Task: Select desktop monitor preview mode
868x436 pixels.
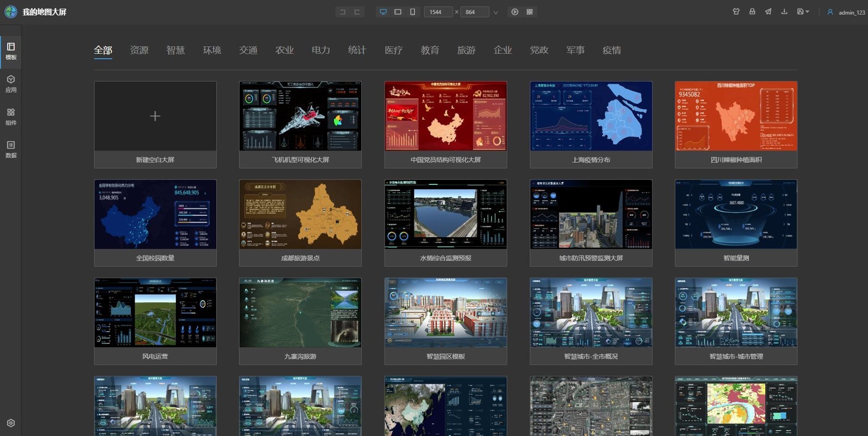Action: pyautogui.click(x=383, y=12)
